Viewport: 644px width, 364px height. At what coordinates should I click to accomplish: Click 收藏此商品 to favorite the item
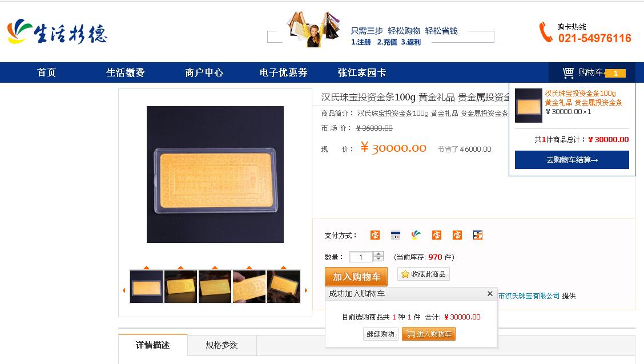[424, 274]
